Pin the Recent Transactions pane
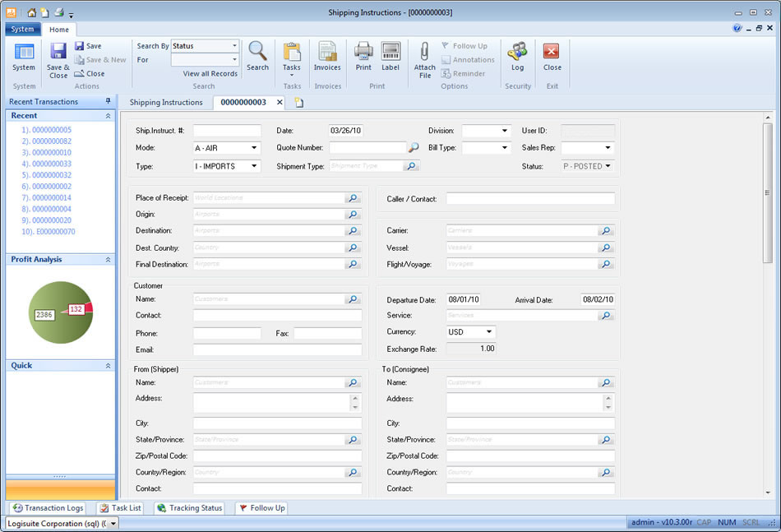Image resolution: width=781 pixels, height=532 pixels. click(x=108, y=102)
